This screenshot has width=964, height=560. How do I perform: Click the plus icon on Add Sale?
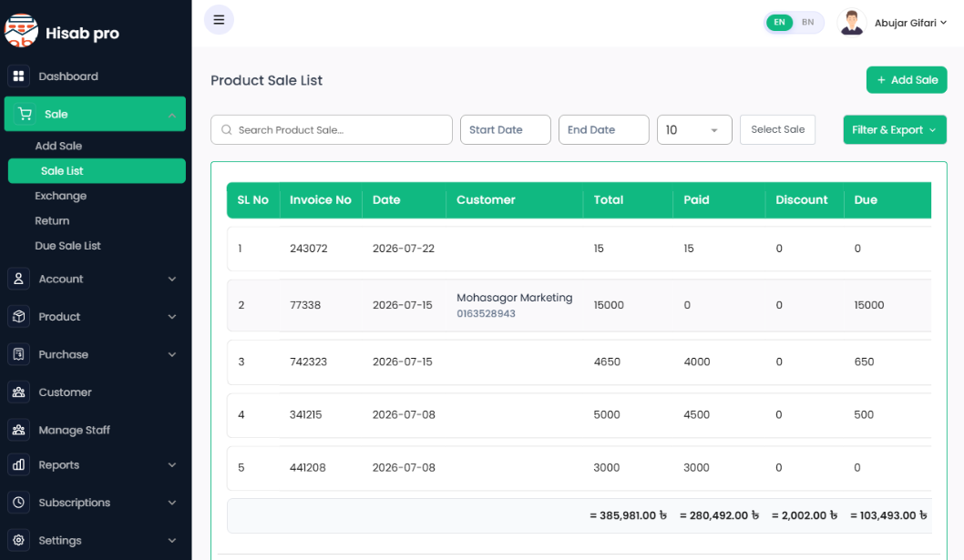pos(881,80)
